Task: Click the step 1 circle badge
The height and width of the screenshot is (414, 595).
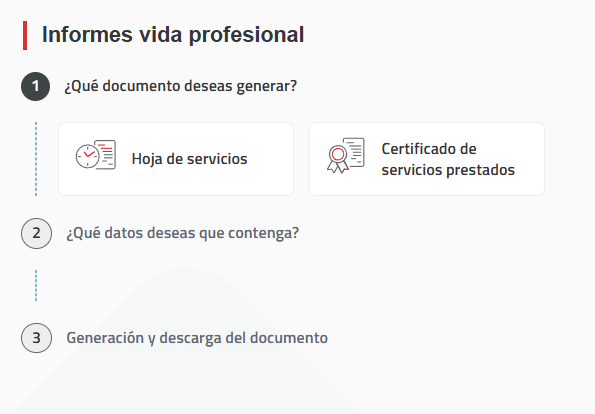Action: (x=35, y=86)
